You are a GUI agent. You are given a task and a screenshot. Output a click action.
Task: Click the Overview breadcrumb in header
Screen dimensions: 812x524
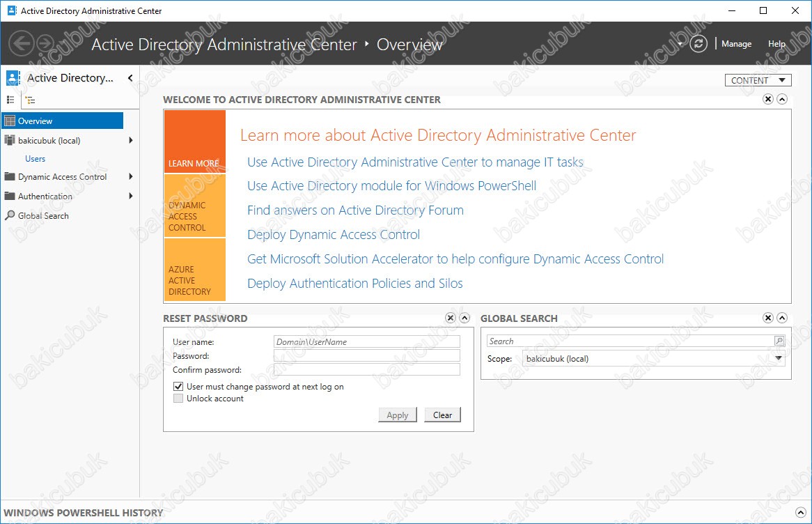tap(409, 45)
